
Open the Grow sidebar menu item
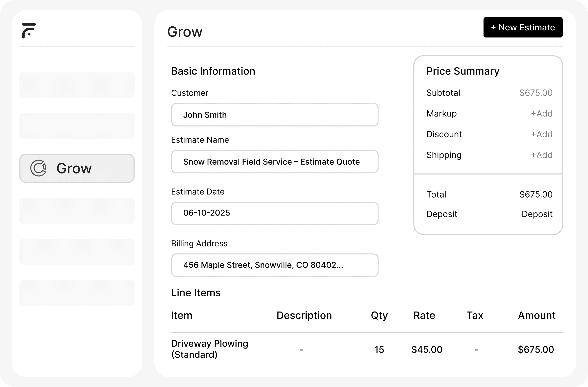point(77,168)
